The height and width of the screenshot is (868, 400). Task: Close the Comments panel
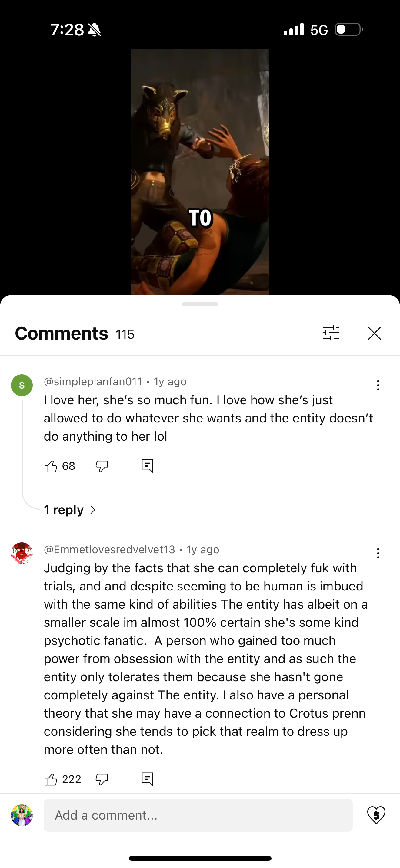pos(374,333)
